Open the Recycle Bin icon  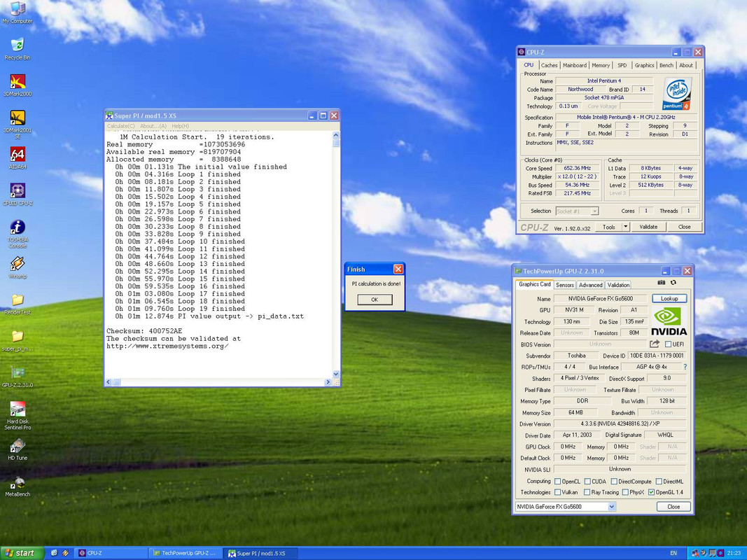click(18, 49)
